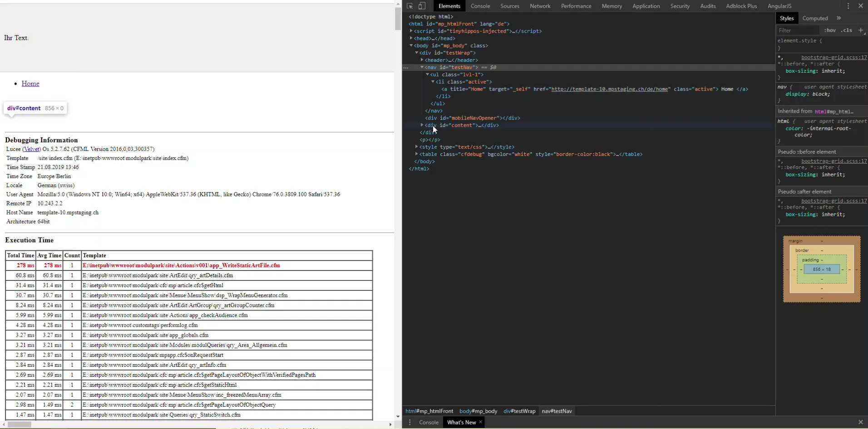This screenshot has height=429, width=868.
Task: Click the page vertical scrollbar thumb
Action: pos(398,19)
